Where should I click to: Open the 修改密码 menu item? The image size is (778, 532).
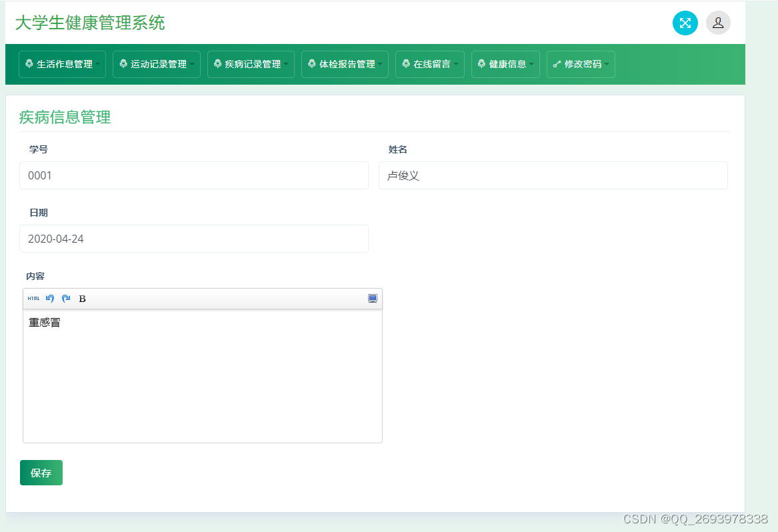(581, 64)
